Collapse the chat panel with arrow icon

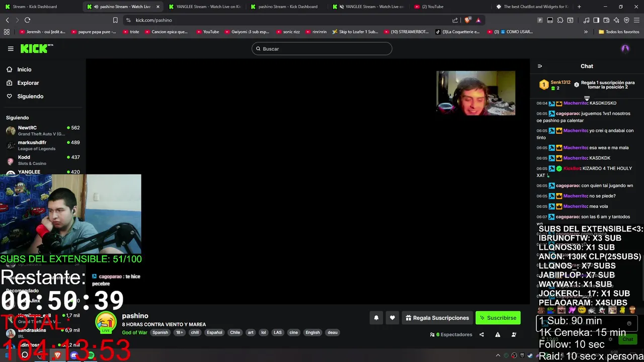(x=540, y=66)
